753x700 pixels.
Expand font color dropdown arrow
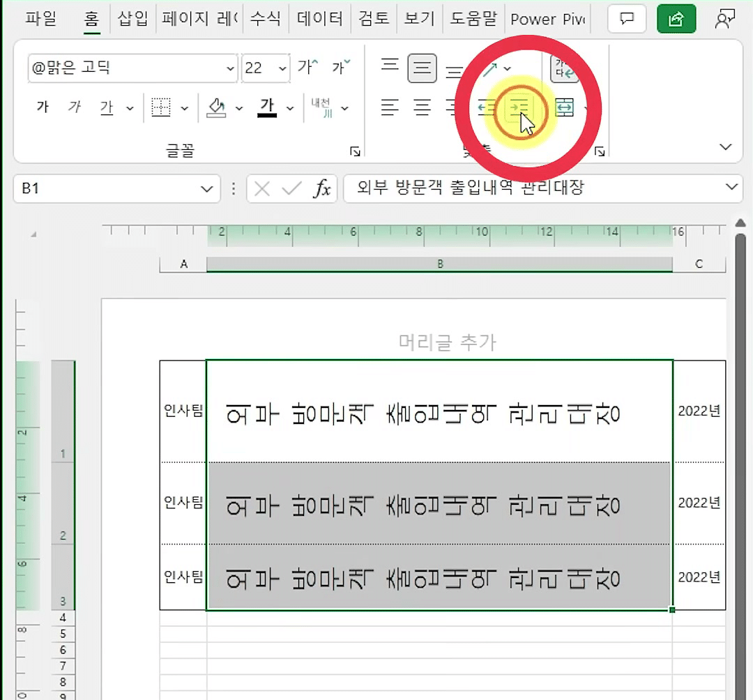click(290, 109)
